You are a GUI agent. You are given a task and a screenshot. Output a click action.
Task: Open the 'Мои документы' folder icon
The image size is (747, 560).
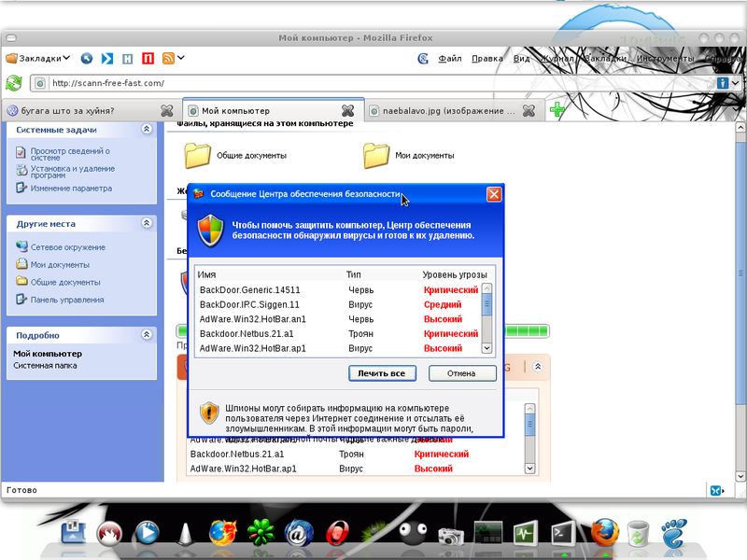(x=376, y=155)
